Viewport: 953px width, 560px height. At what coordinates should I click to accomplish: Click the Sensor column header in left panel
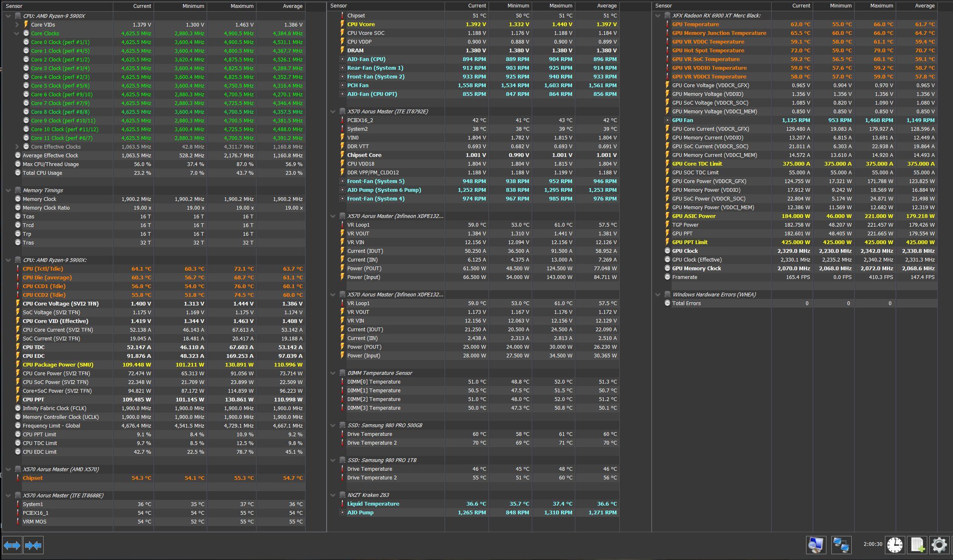57,6
